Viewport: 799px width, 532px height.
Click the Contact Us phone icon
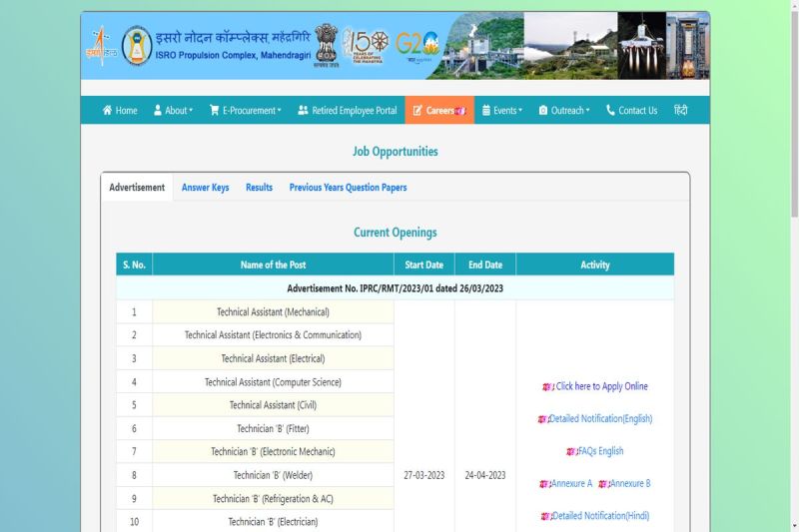(610, 111)
